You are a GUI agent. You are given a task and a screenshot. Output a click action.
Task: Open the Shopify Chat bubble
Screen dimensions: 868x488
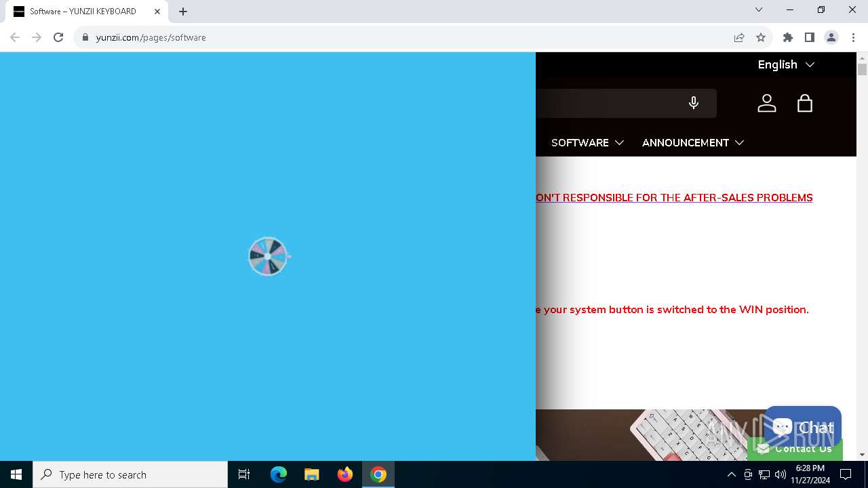802,427
